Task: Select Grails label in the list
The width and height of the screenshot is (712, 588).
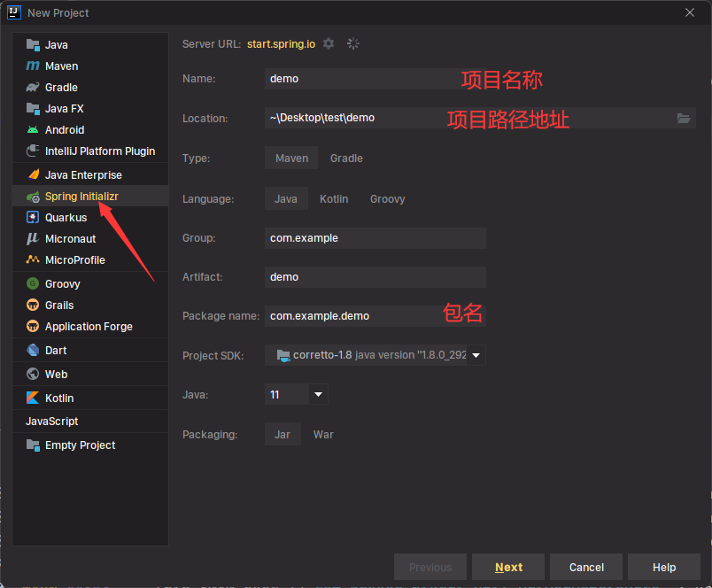Action: coord(59,306)
